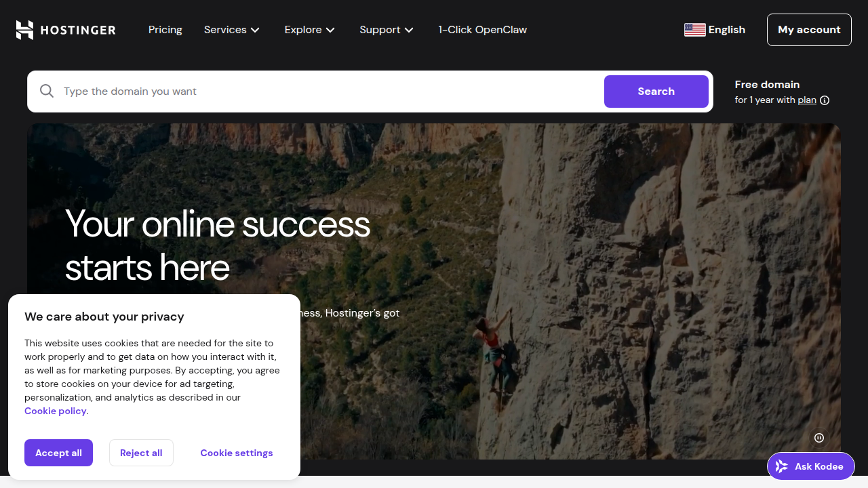Viewport: 868px width, 488px height.
Task: Open Cookie settings
Action: (x=237, y=453)
